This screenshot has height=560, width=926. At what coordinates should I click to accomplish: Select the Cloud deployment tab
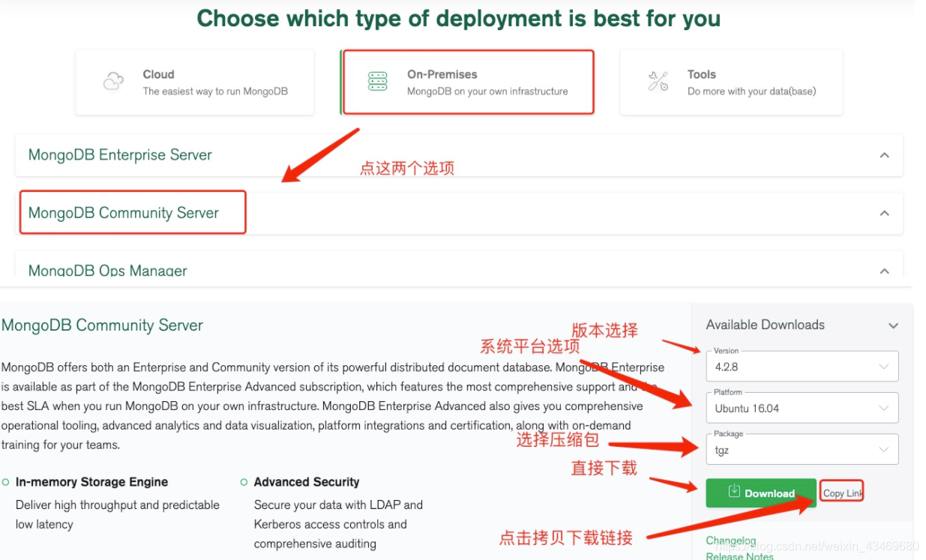195,82
